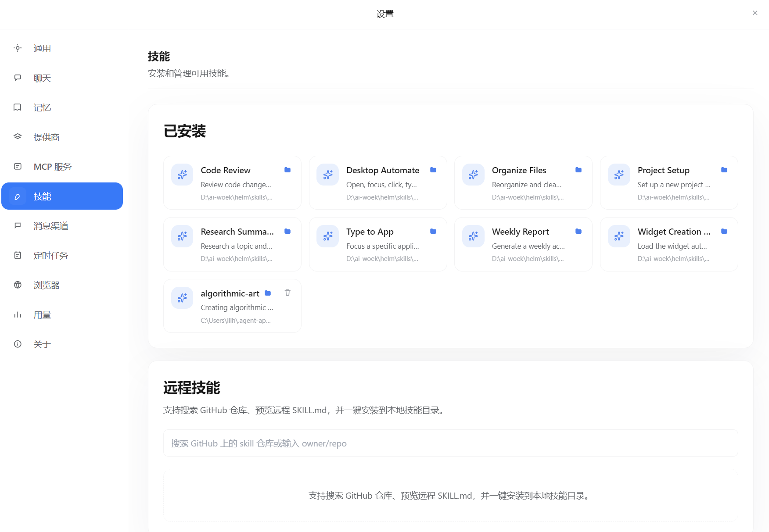Open folder icon on Organize Files skill
Image resolution: width=769 pixels, height=532 pixels.
click(x=579, y=170)
